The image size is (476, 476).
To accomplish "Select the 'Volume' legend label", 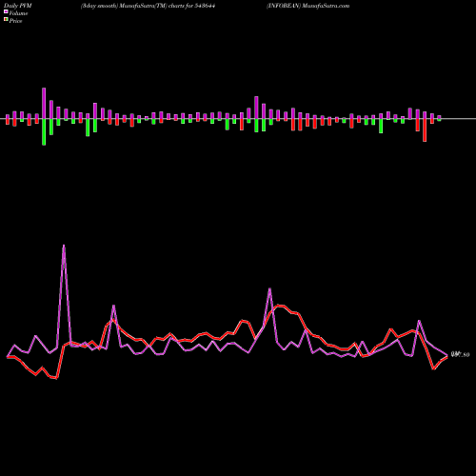I will tap(18, 13).
